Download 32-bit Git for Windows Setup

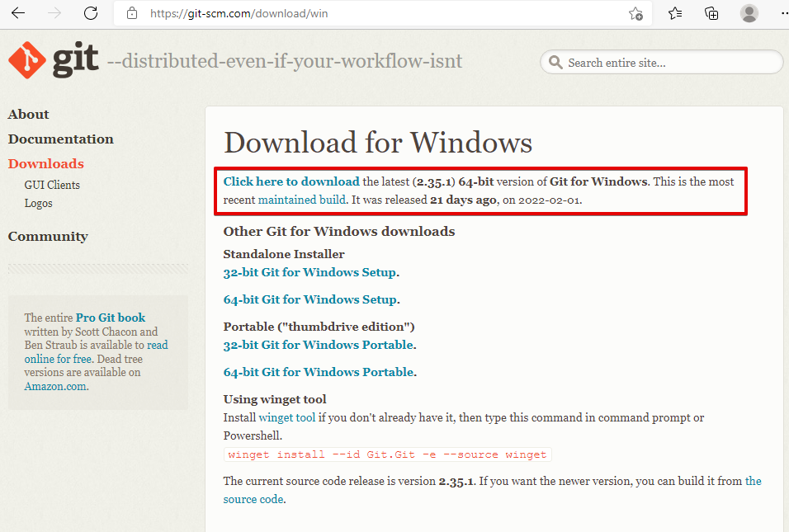tap(310, 272)
